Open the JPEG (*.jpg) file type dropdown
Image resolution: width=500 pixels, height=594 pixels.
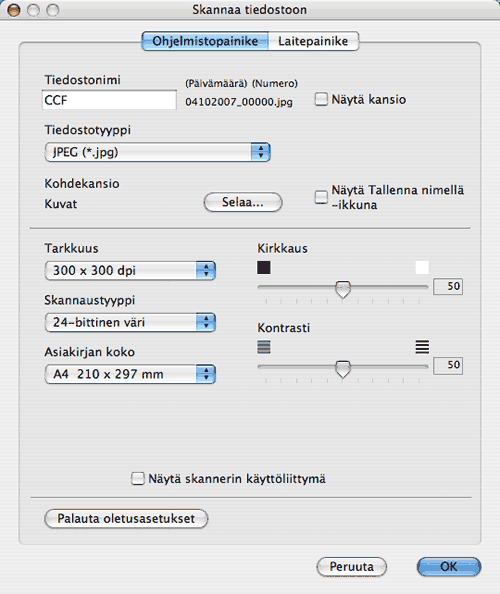158,152
